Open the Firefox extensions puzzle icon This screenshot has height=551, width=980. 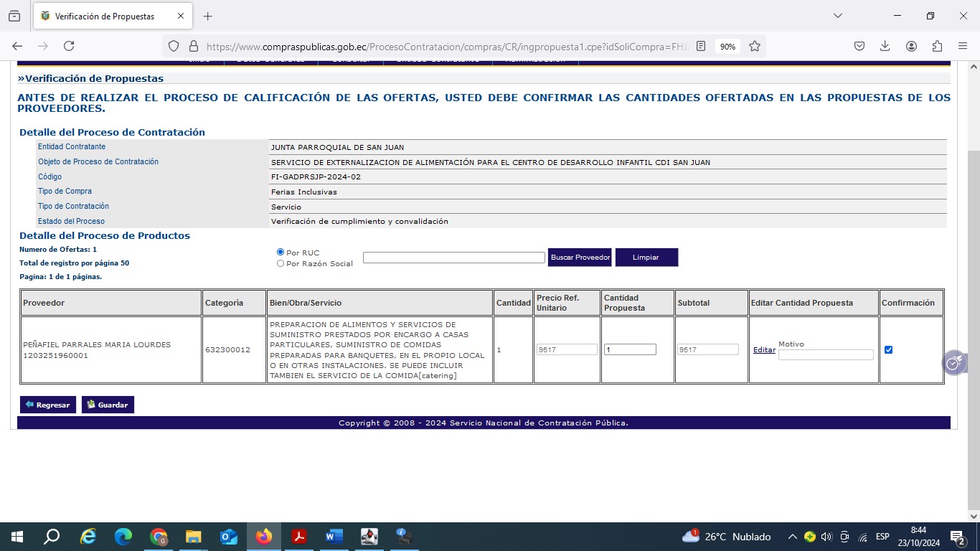(937, 46)
